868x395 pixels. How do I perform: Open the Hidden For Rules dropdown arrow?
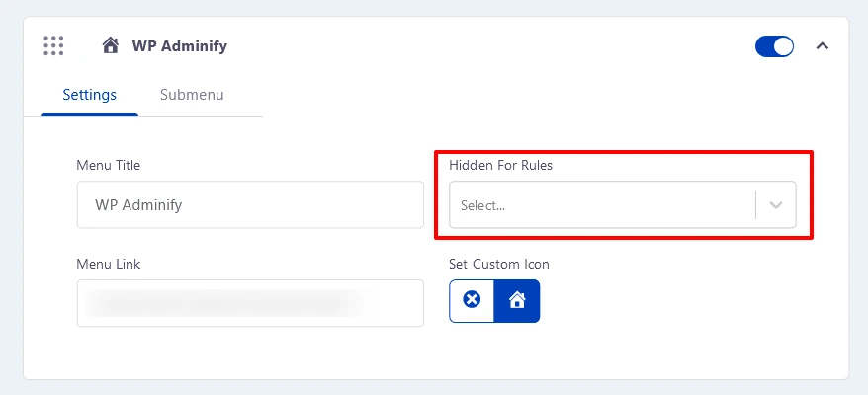pos(776,205)
